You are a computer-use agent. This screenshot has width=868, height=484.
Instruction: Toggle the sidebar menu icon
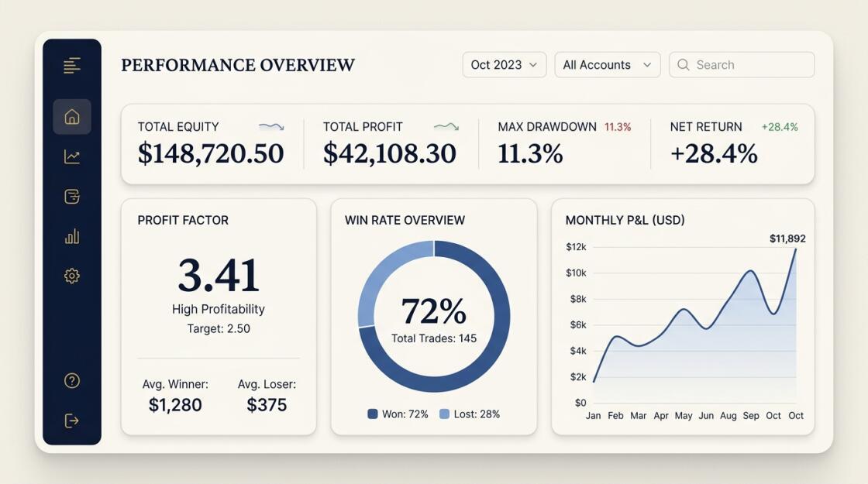click(x=72, y=65)
